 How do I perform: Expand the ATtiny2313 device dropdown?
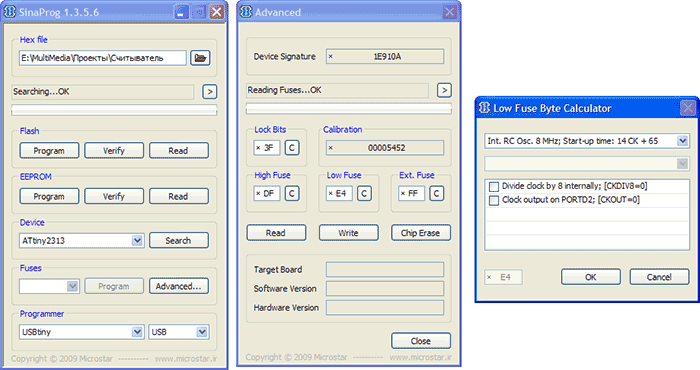coord(137,241)
